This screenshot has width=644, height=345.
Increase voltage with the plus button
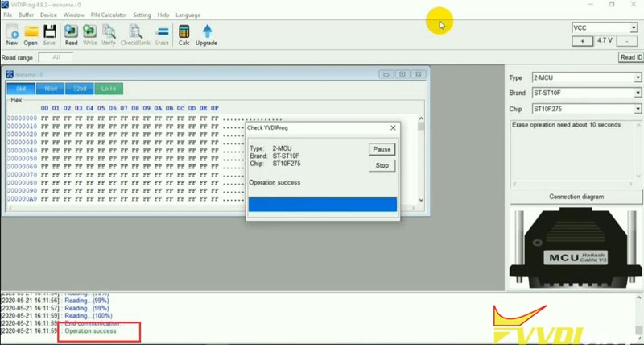582,41
